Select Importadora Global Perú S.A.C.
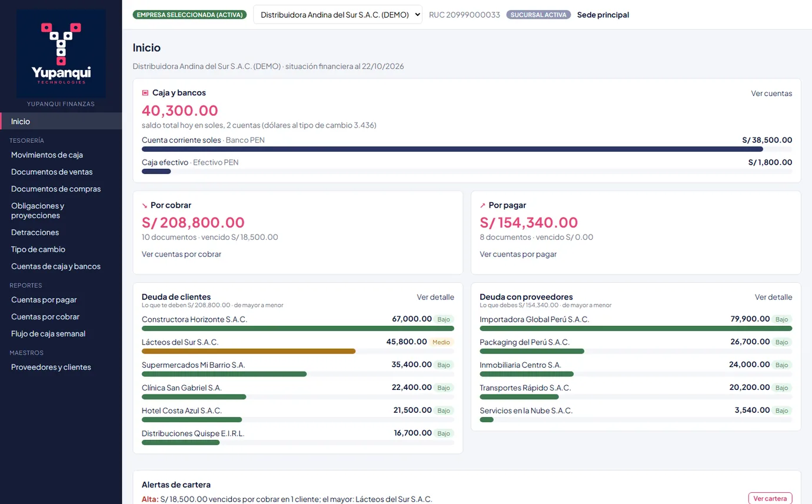Screen dimensions: 812x504 (x=636, y=323)
